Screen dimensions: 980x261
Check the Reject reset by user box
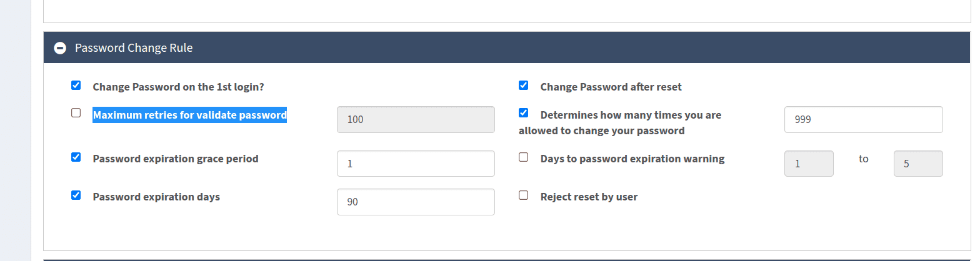tap(524, 195)
